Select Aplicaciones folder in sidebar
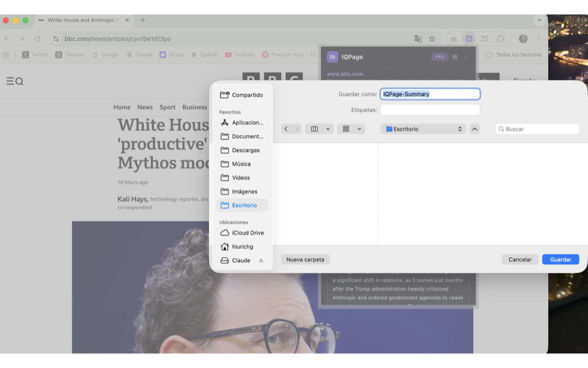 point(243,123)
